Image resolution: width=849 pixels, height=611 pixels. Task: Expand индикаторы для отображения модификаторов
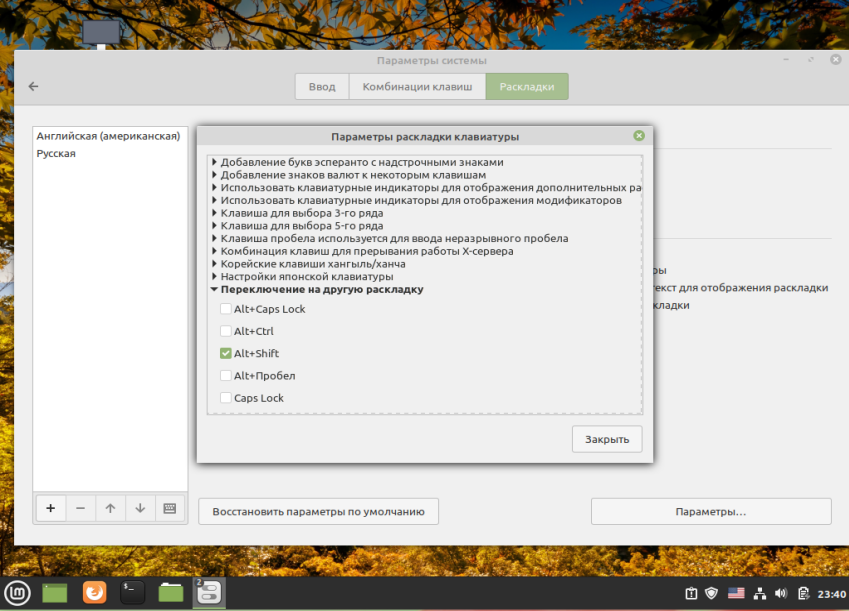click(214, 200)
